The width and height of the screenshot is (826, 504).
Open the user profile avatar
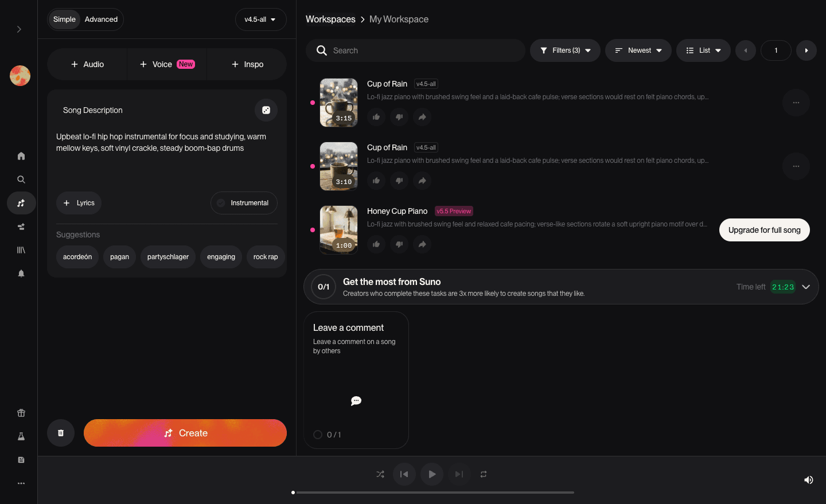20,76
